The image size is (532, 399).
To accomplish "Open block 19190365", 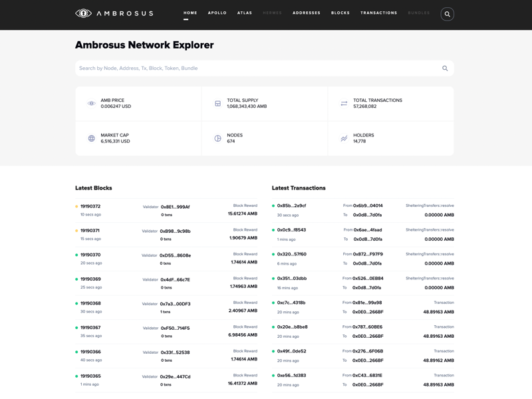I will coord(90,376).
